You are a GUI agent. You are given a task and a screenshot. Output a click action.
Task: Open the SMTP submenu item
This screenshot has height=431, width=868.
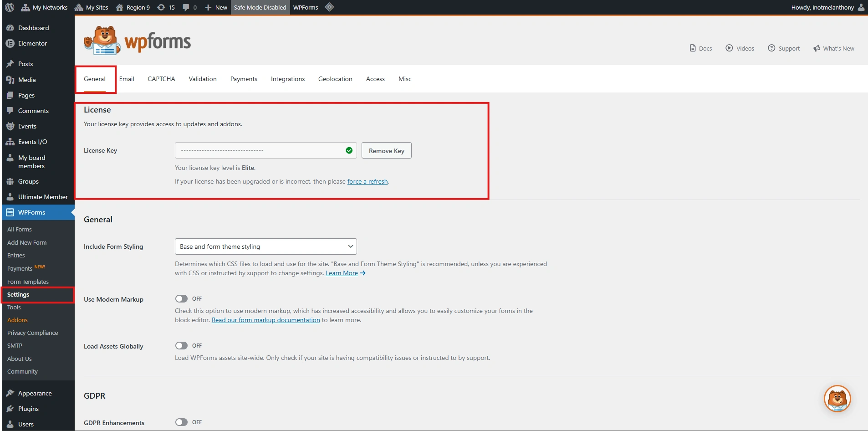pyautogui.click(x=15, y=345)
